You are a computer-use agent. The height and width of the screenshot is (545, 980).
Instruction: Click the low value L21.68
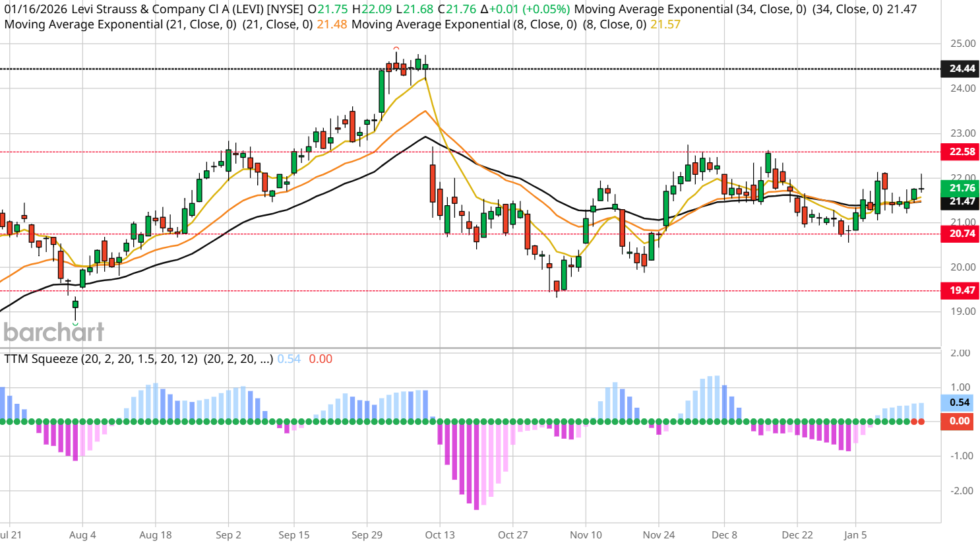point(414,9)
